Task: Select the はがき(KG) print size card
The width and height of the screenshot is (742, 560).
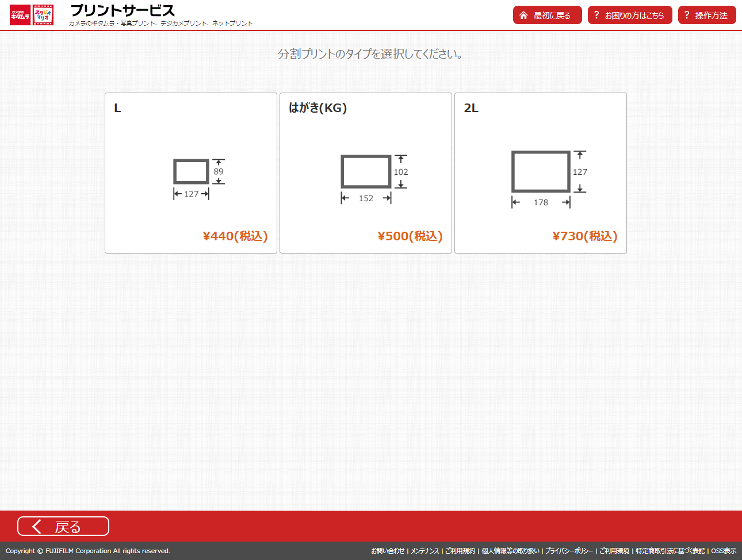Action: click(x=365, y=172)
